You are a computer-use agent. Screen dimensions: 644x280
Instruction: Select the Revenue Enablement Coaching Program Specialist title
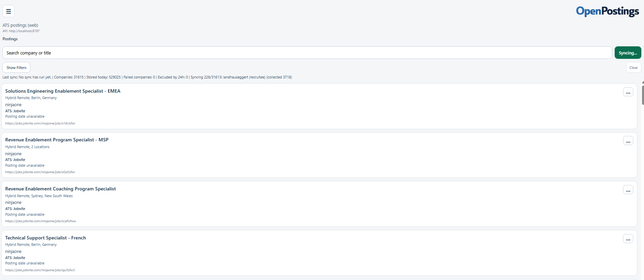pos(60,189)
